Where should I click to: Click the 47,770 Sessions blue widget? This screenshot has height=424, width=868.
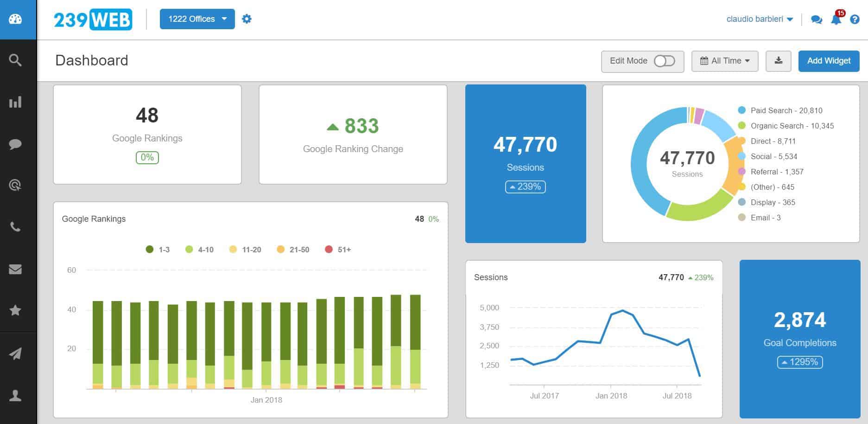point(526,163)
